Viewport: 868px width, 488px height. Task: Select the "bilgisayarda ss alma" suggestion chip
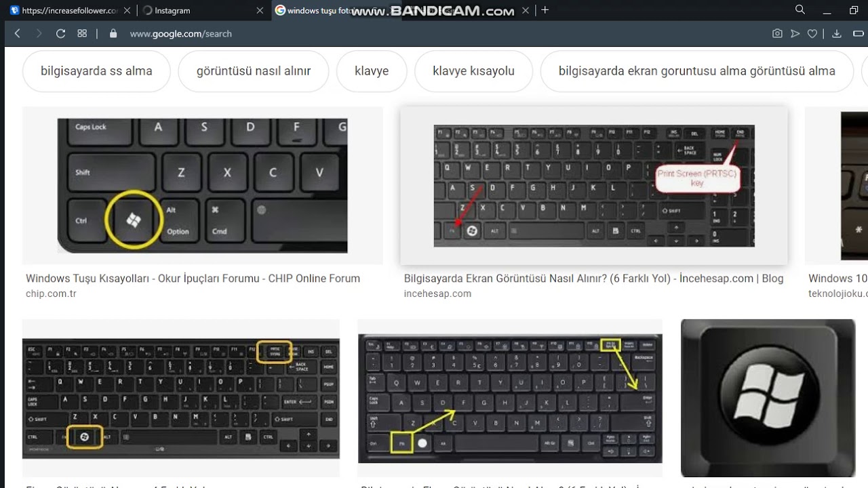pyautogui.click(x=96, y=71)
